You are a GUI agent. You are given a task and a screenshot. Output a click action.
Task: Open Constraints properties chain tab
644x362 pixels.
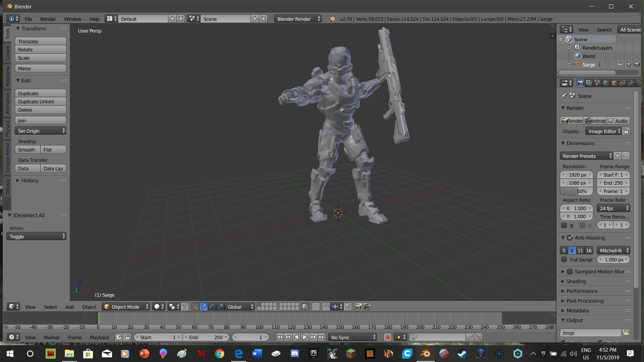point(623,83)
